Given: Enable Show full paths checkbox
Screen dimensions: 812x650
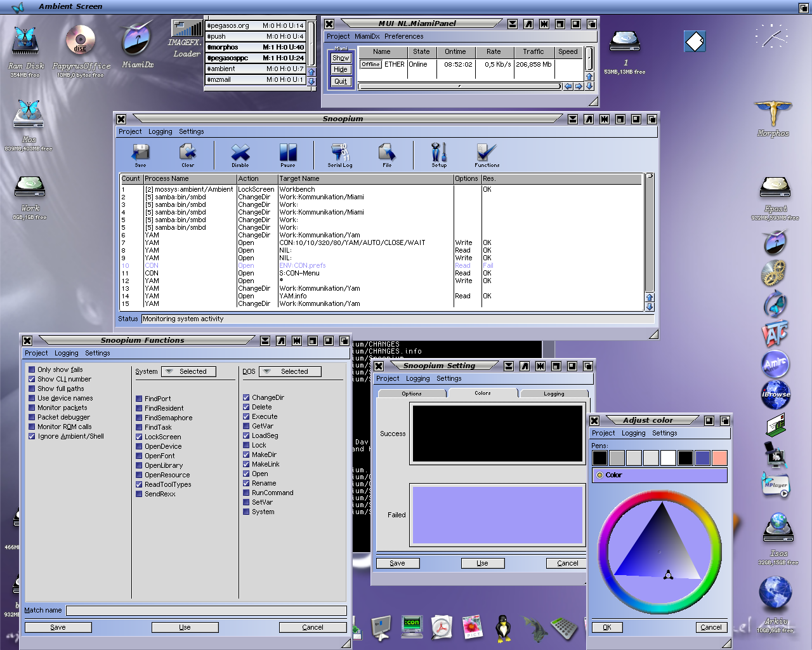Looking at the screenshot, I should (x=32, y=388).
